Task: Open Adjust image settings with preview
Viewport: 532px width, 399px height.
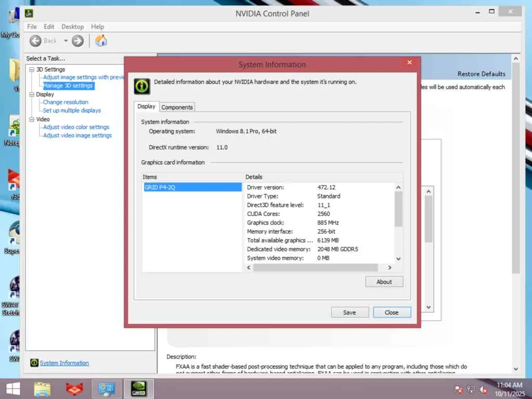Action: click(84, 77)
